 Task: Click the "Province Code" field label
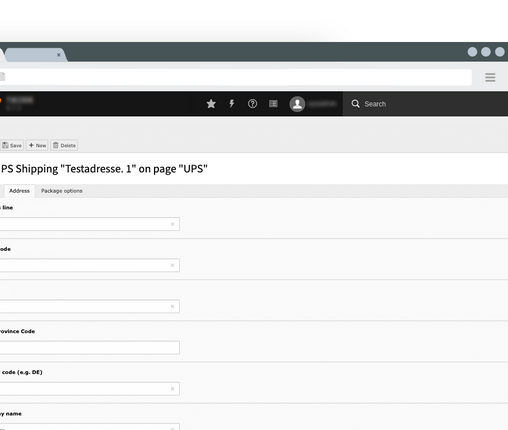tap(17, 331)
